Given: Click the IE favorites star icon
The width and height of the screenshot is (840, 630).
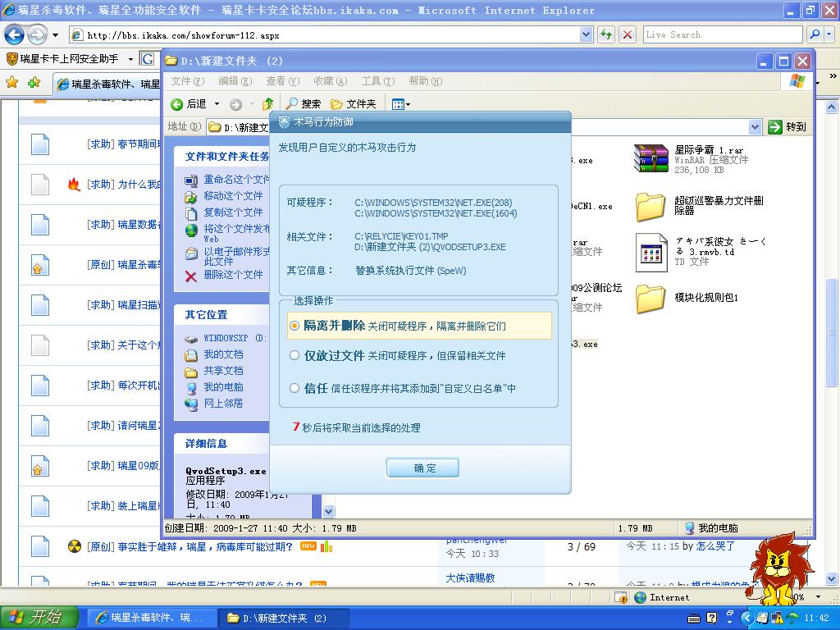Looking at the screenshot, I should pos(11,82).
